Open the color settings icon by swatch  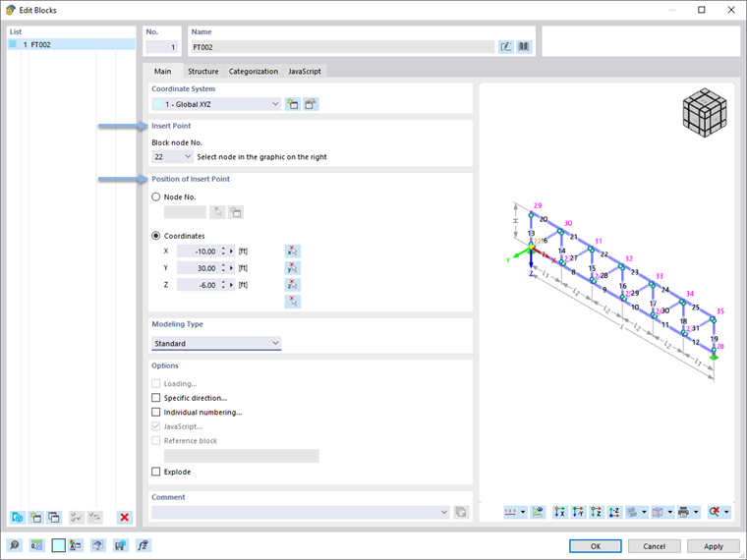point(76,545)
